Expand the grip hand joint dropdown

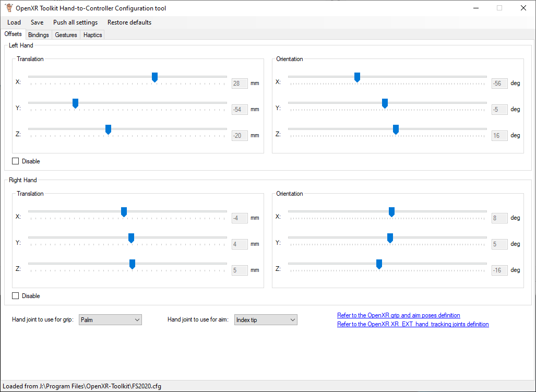110,320
